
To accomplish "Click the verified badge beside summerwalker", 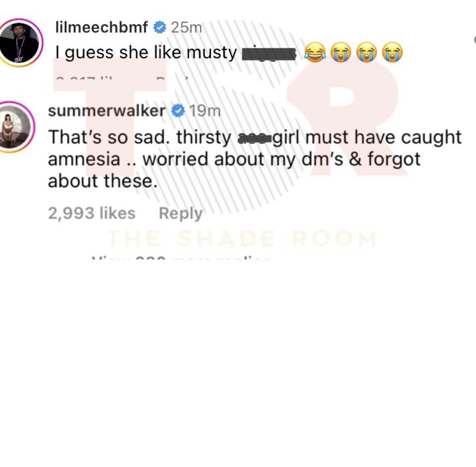I will click(x=178, y=111).
